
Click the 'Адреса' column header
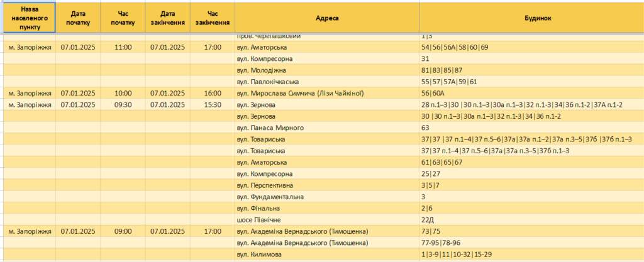(327, 18)
